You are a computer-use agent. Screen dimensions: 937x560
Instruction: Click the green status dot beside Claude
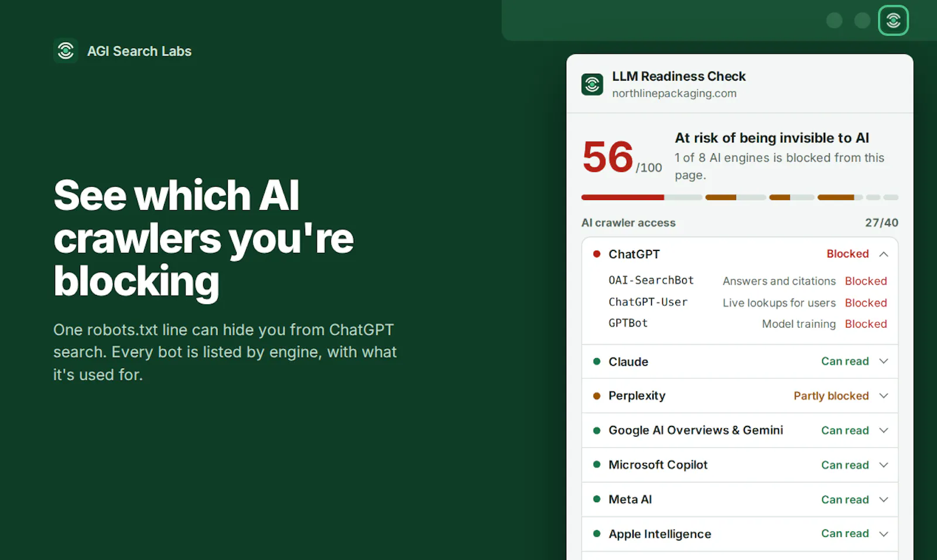coord(597,362)
